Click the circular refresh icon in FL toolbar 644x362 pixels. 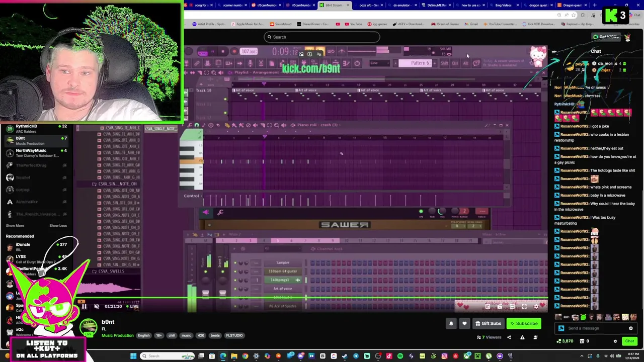point(357,63)
